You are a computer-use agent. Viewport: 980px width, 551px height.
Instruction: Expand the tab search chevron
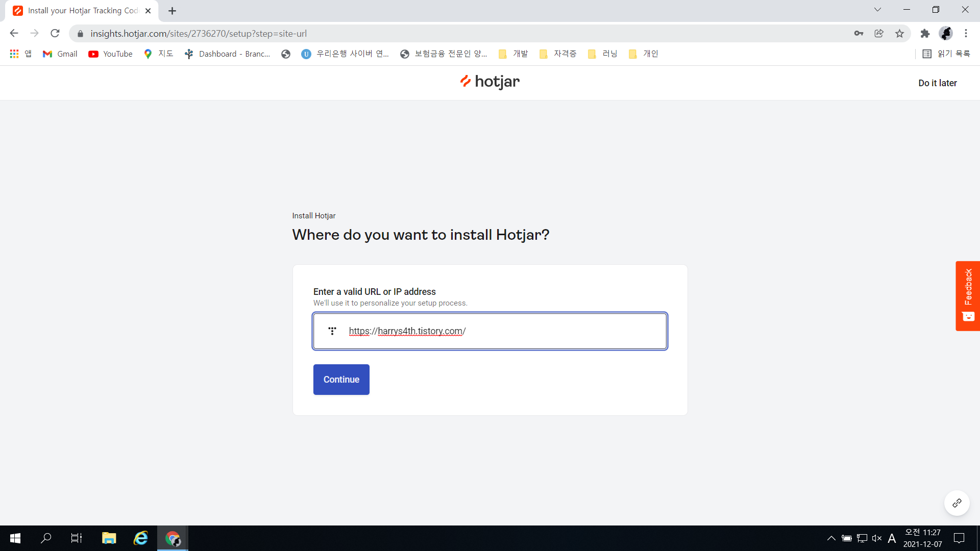(877, 10)
